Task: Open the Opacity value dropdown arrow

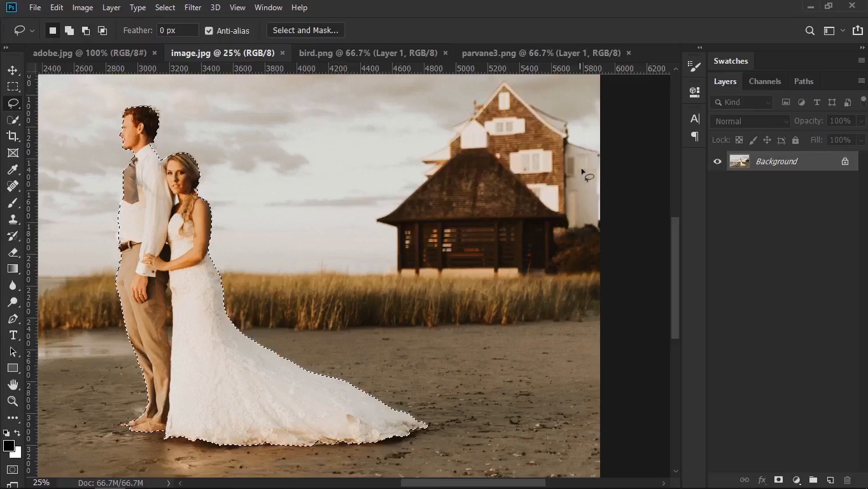Action: point(861,121)
